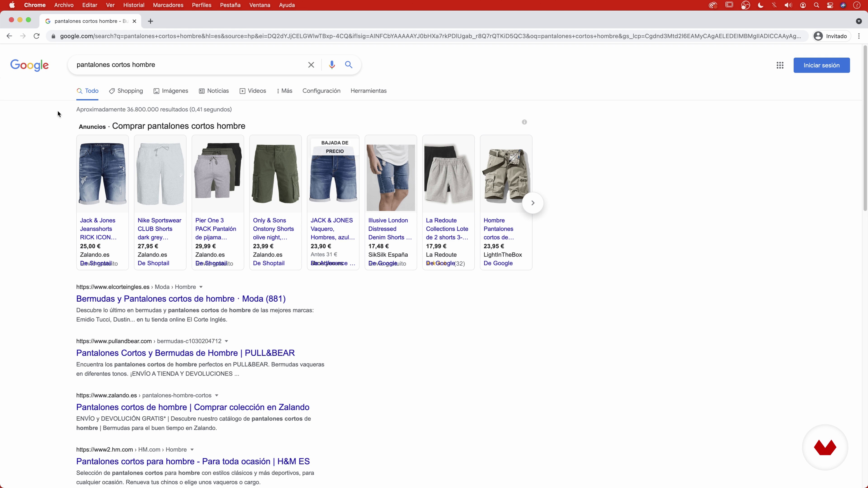Open Nike Sportswear CLUB Shorts ad
The width and height of the screenshot is (868, 488).
(159, 229)
